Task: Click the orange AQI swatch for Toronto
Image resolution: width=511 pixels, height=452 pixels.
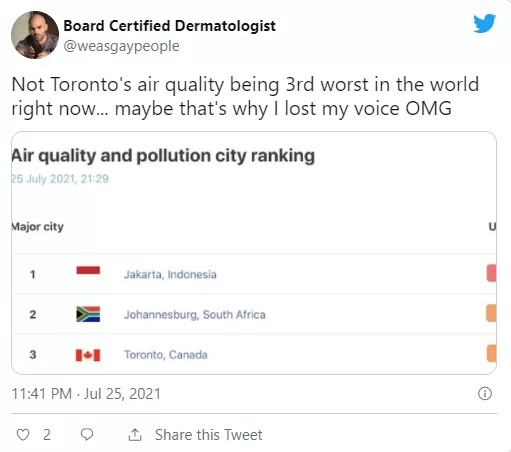Action: (491, 353)
